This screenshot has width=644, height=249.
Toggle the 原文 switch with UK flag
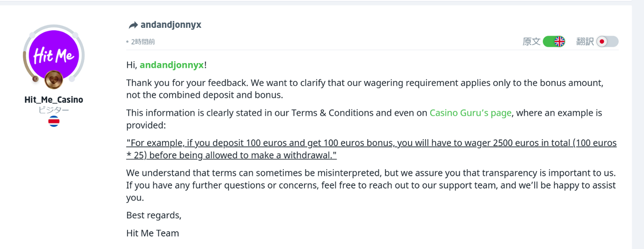point(554,42)
